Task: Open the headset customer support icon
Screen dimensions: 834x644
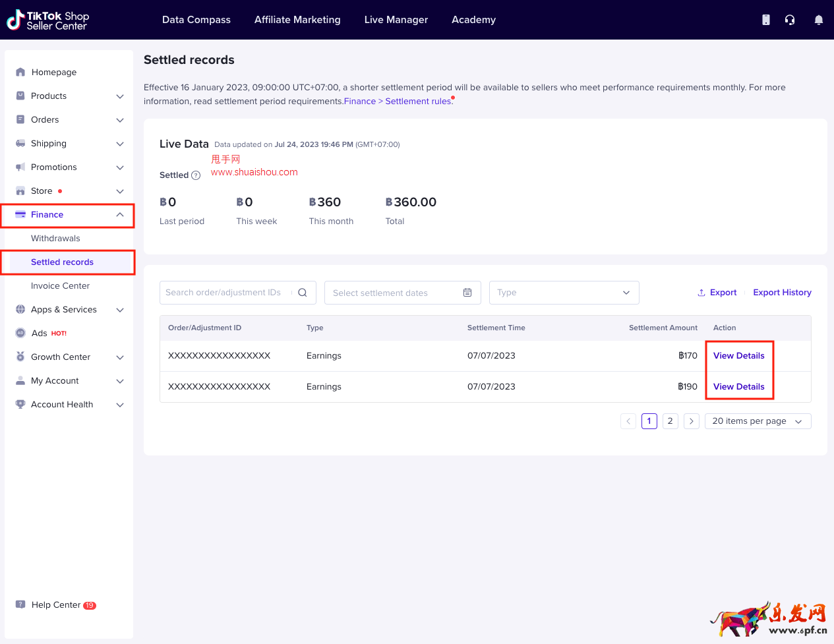Action: click(x=790, y=20)
